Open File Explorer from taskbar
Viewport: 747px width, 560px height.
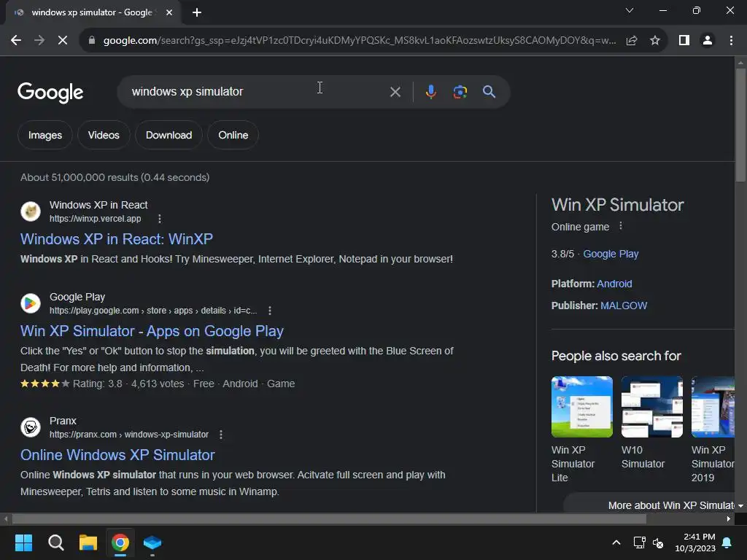pyautogui.click(x=88, y=542)
